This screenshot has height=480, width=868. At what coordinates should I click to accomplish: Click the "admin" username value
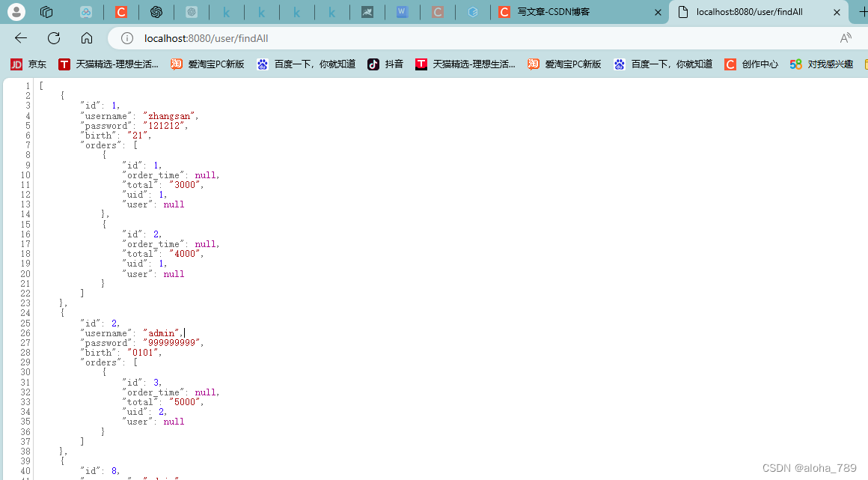click(x=161, y=333)
